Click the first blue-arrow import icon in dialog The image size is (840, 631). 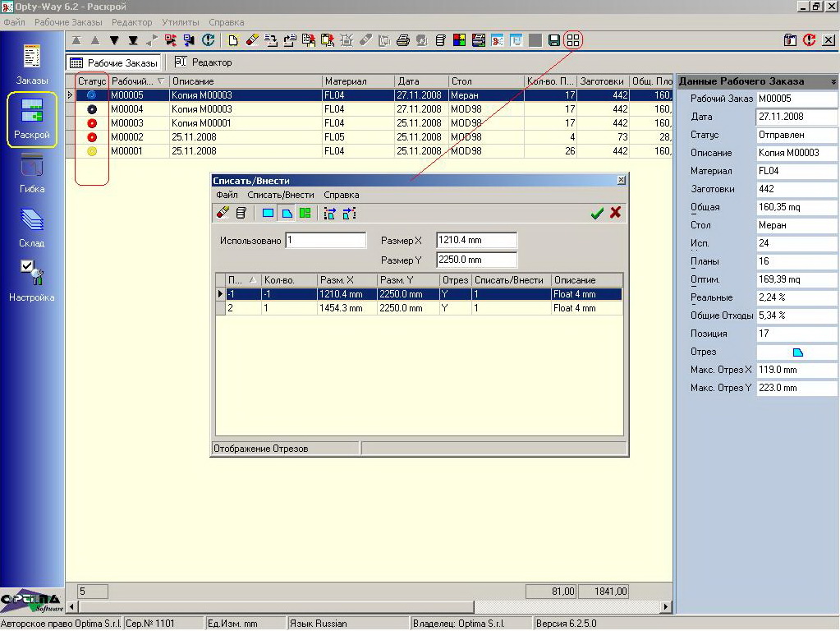coord(329,213)
